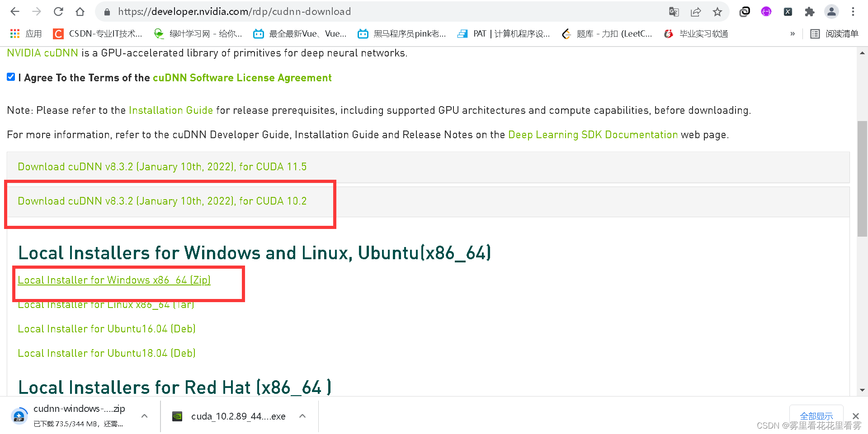Open Deep Learning SDK Documentation link

(593, 135)
